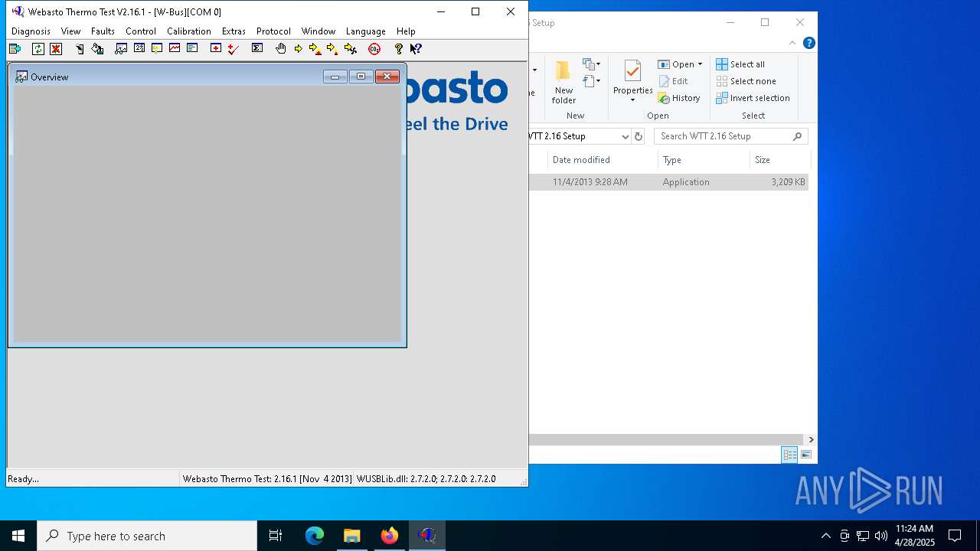Image resolution: width=980 pixels, height=551 pixels.
Task: Click the paint bucket toolbar icon
Action: [x=97, y=49]
